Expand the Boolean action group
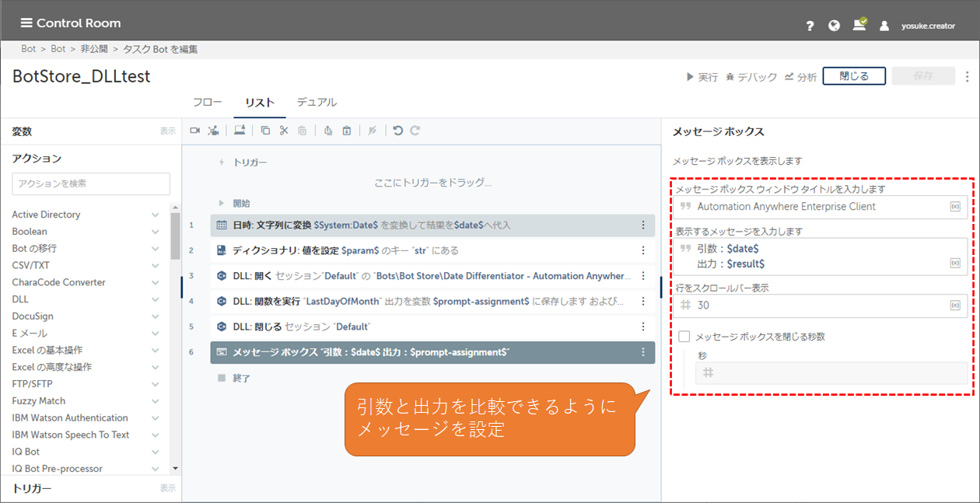Image resolution: width=980 pixels, height=503 pixels. 156,232
